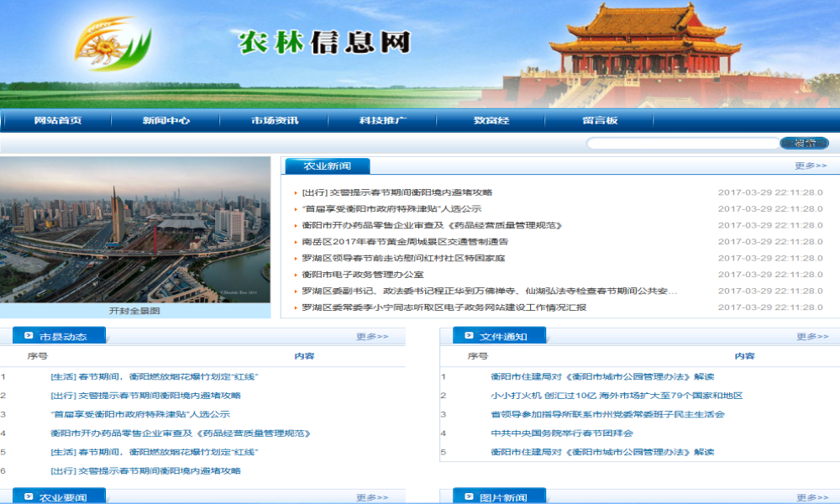Select 科技推广 in the navigation bar
Image resolution: width=840 pixels, height=504 pixels.
pos(383,120)
